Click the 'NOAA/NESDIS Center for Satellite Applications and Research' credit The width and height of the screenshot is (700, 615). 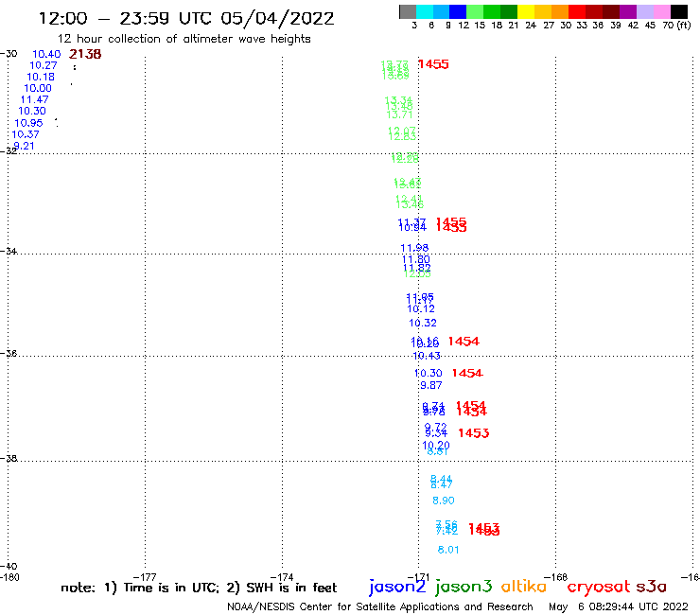[x=380, y=607]
